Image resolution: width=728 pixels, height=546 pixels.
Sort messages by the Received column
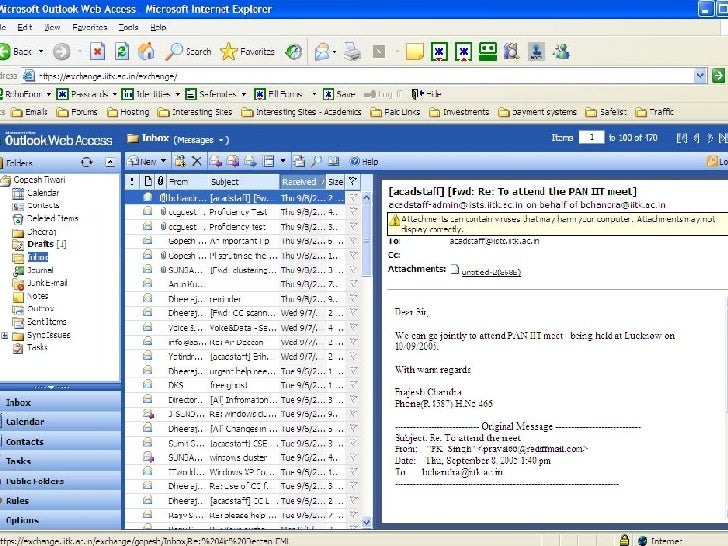(303, 182)
